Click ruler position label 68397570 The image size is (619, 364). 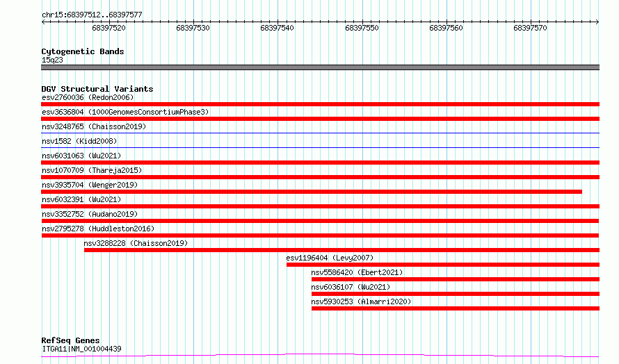pos(530,28)
